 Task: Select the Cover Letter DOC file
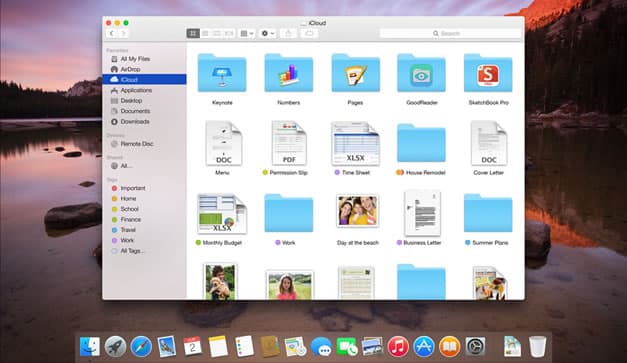click(x=489, y=143)
